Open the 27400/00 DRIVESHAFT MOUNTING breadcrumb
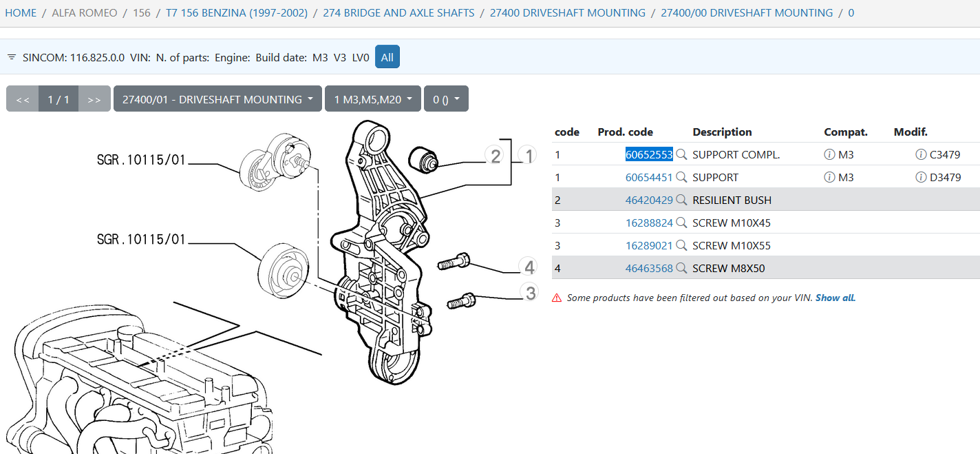 [747, 12]
